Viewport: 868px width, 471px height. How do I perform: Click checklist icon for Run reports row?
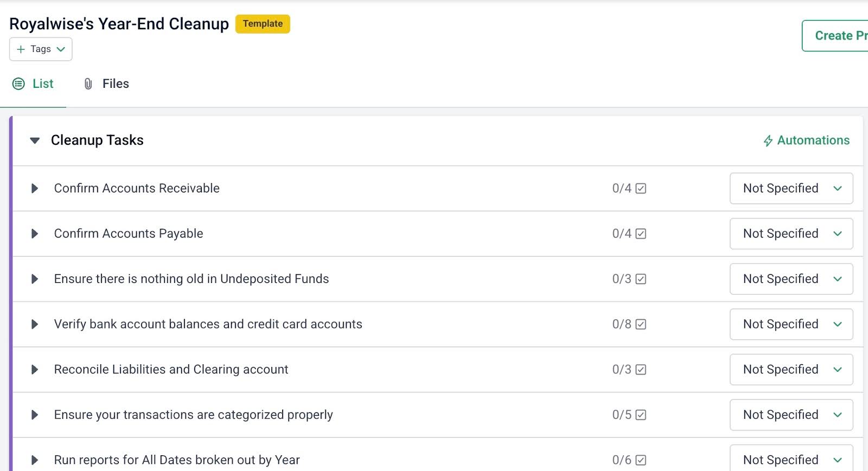(x=641, y=460)
